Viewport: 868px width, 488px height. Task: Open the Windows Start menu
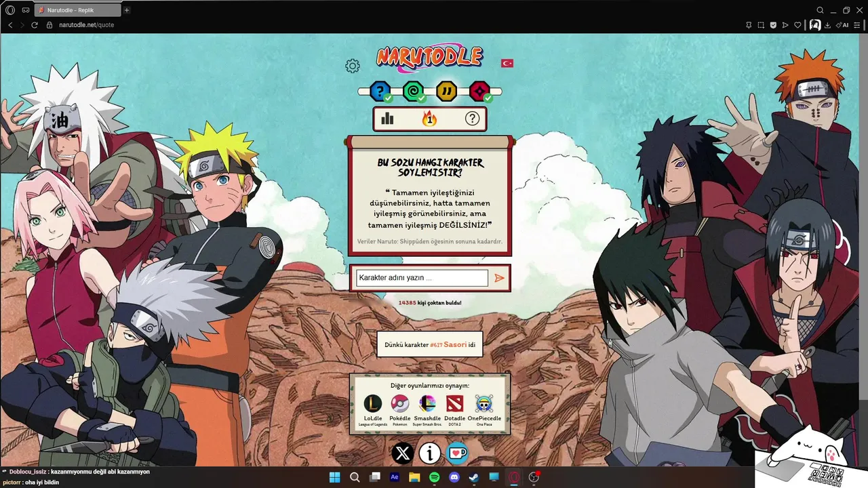pyautogui.click(x=334, y=477)
